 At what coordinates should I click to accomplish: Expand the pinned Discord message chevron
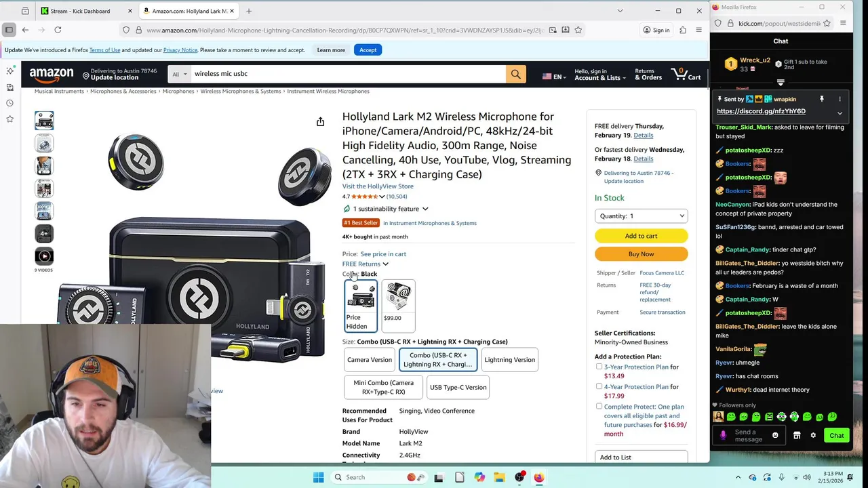(840, 113)
